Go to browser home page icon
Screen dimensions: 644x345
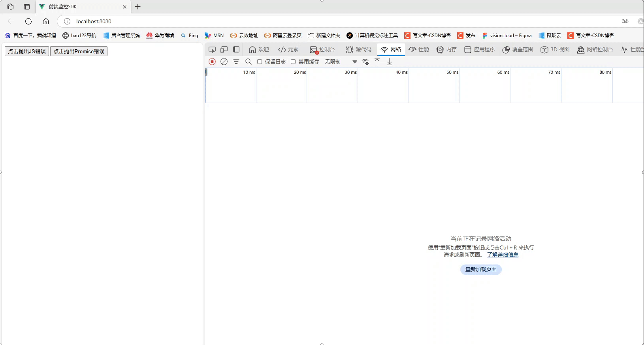click(x=46, y=21)
